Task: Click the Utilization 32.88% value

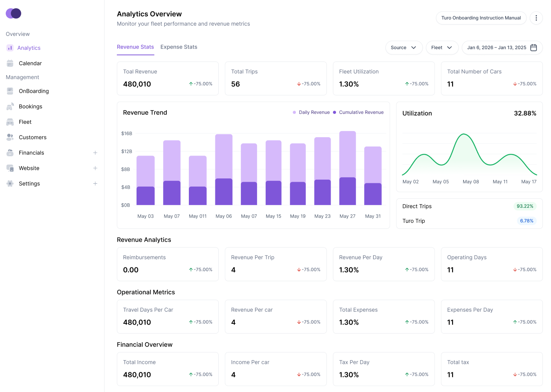Action: 525,114
